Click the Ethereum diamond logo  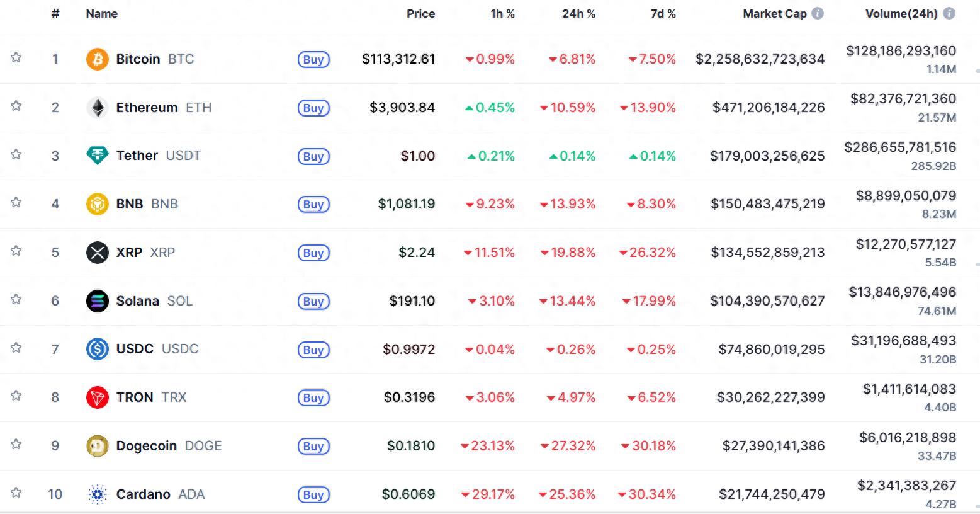coord(97,108)
